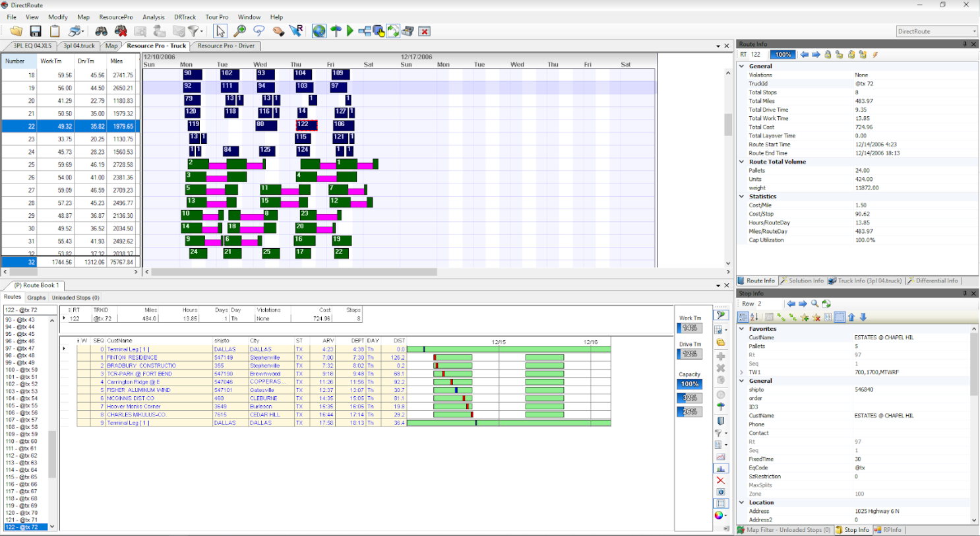Collapse the Route Total Volume section
The width and height of the screenshot is (980, 536).
pyautogui.click(x=741, y=161)
